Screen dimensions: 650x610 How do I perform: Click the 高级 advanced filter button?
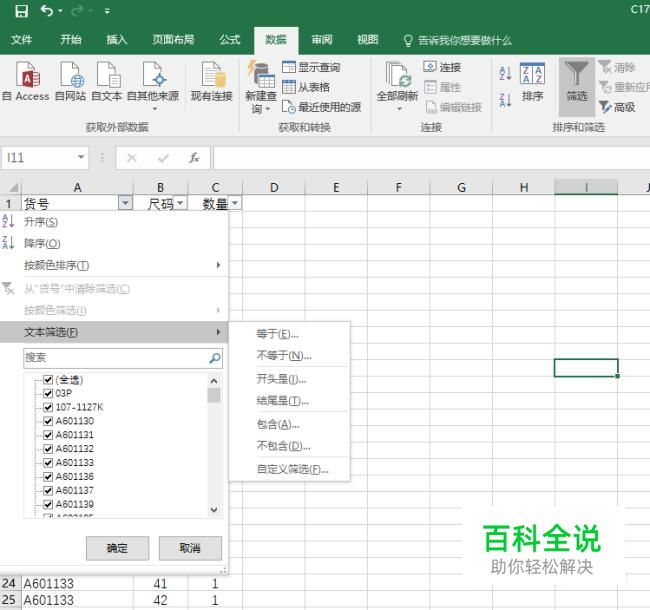617,107
